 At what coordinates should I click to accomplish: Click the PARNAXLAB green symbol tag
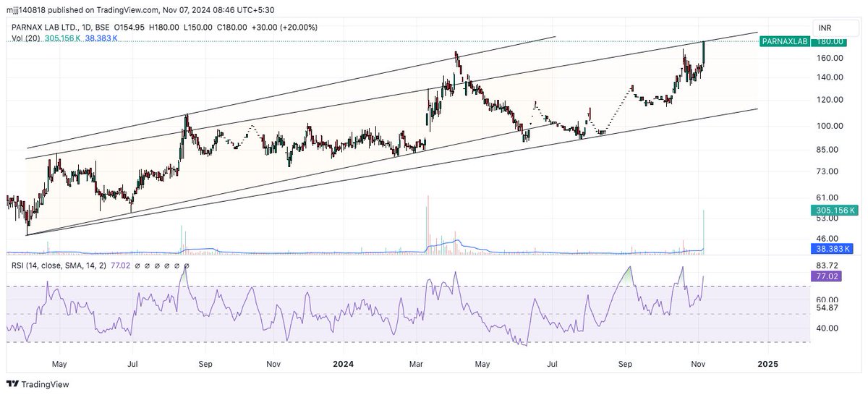(x=785, y=42)
